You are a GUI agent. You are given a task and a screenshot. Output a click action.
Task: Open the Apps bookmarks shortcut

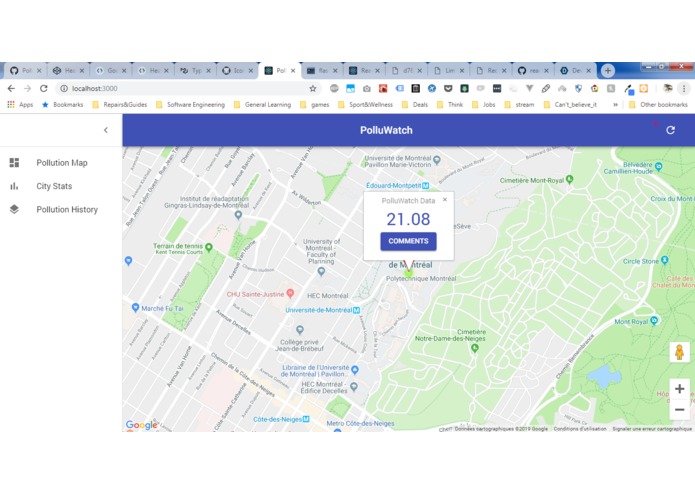20,105
